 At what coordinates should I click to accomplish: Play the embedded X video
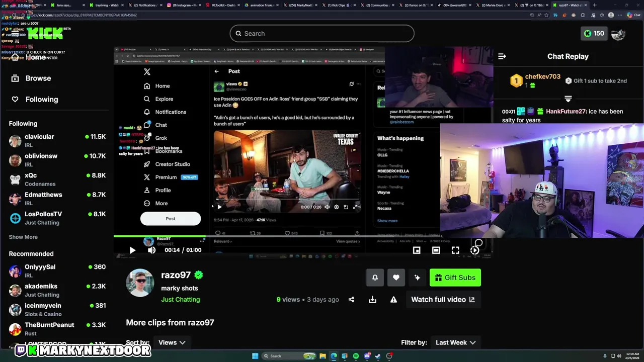(219, 207)
